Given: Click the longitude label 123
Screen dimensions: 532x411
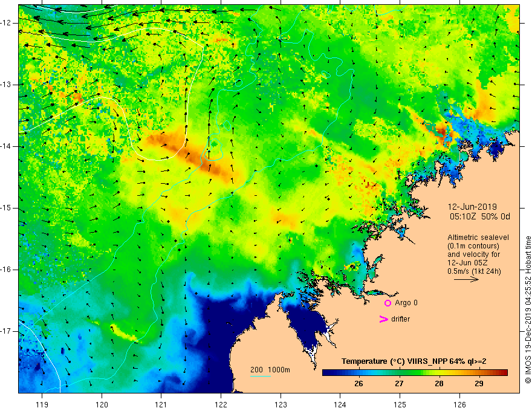Looking at the screenshot, I should tap(281, 404).
